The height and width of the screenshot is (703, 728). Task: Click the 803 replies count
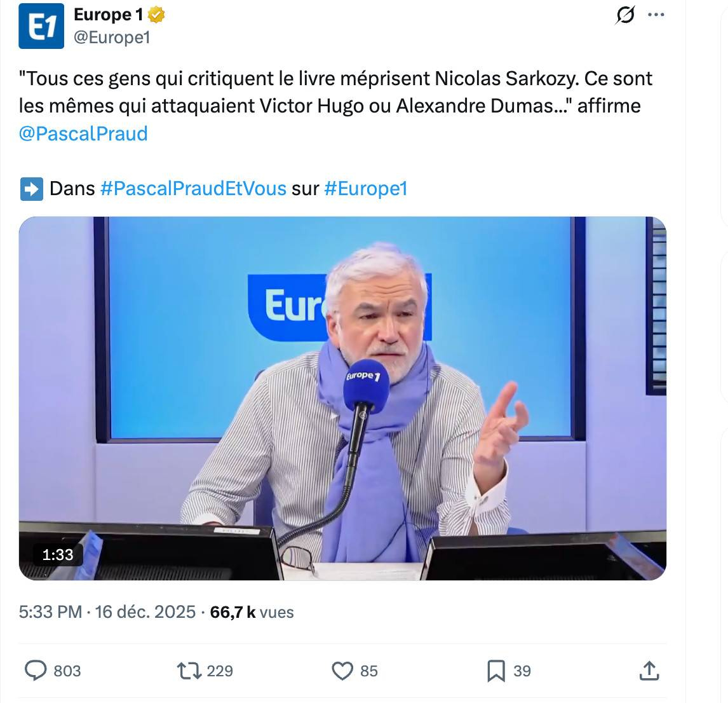pyautogui.click(x=67, y=671)
